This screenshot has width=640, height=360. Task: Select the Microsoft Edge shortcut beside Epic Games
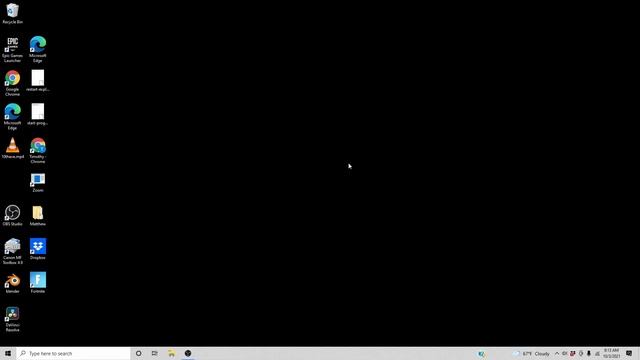click(x=38, y=49)
